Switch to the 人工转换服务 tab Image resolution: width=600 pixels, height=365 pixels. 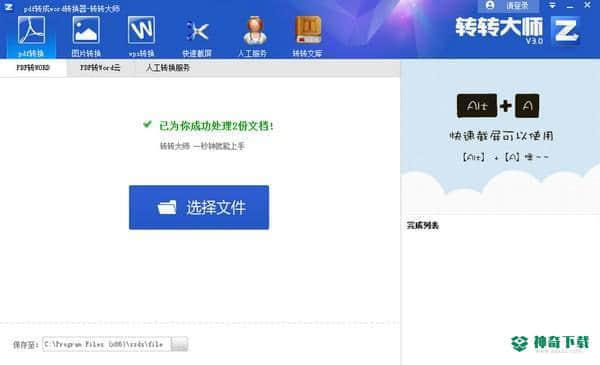(168, 68)
